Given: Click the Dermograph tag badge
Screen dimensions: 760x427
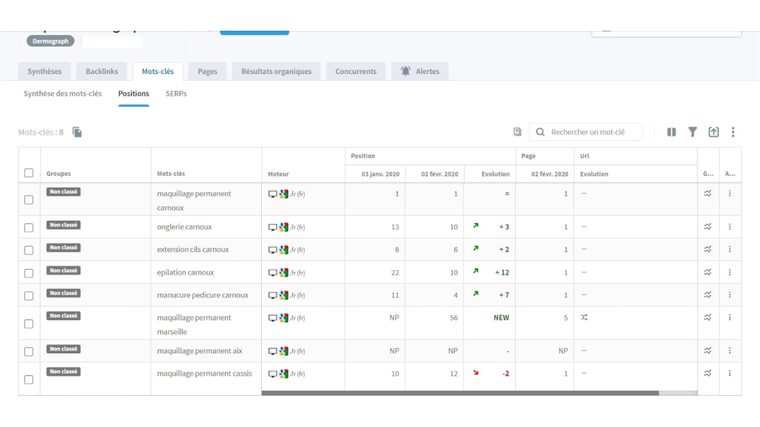Looking at the screenshot, I should pos(50,41).
